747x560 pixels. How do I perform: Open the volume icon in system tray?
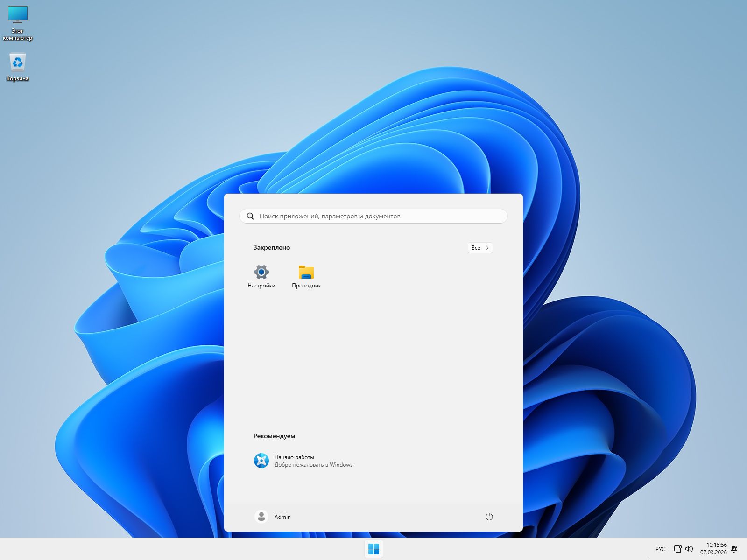(690, 549)
